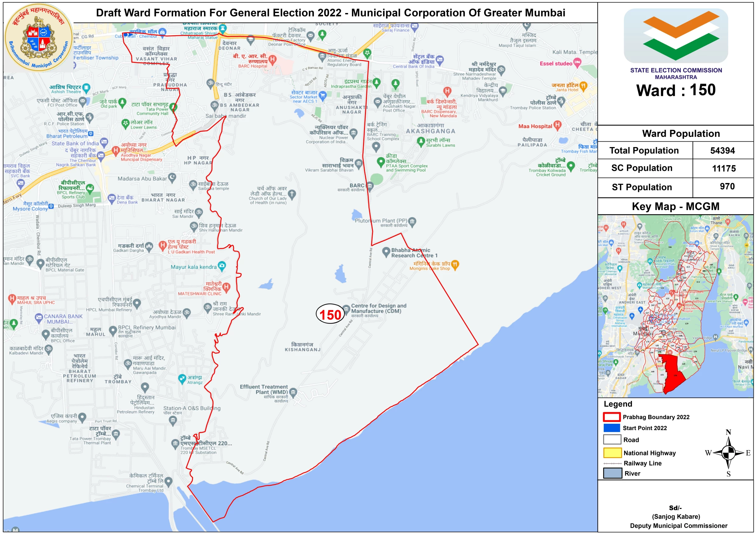Screen dimensions: 756x534
Task: Click the Mayur kala kendra camera icon
Action: pyautogui.click(x=222, y=266)
